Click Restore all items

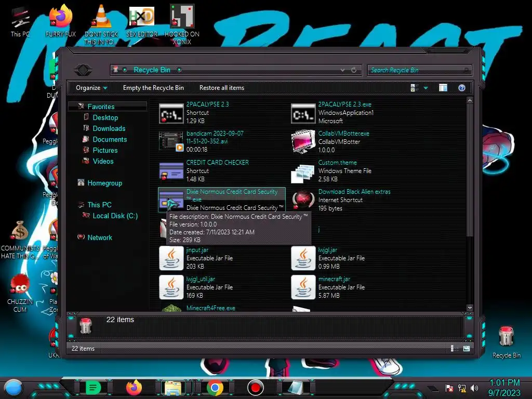pos(222,88)
